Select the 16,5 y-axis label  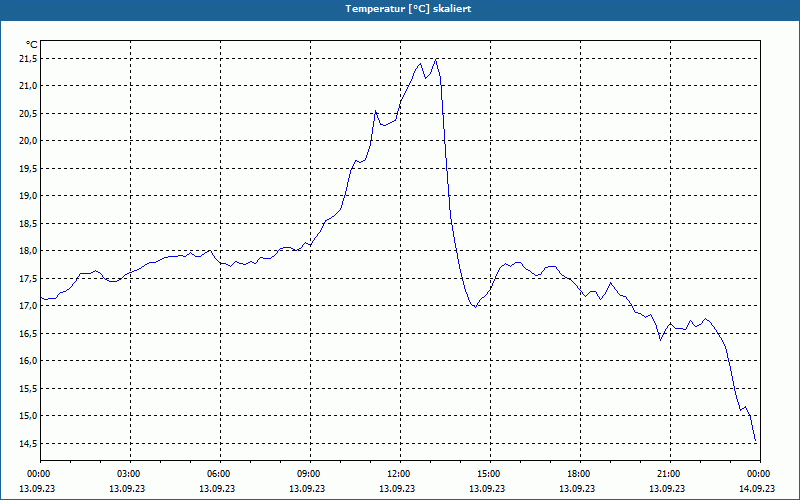tap(28, 334)
